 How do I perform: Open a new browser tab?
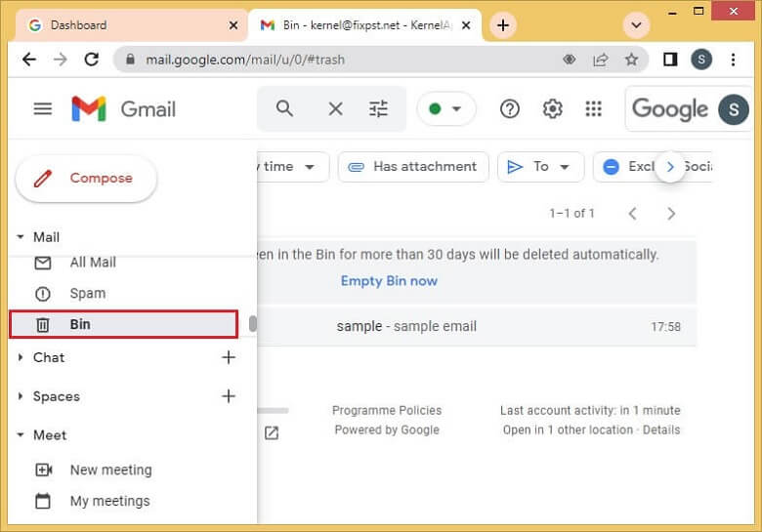click(x=503, y=25)
